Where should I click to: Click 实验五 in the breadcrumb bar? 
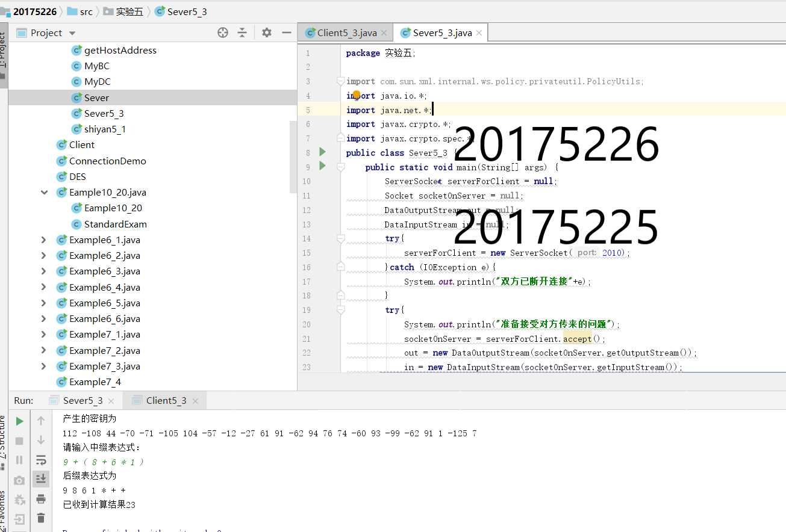(x=123, y=11)
